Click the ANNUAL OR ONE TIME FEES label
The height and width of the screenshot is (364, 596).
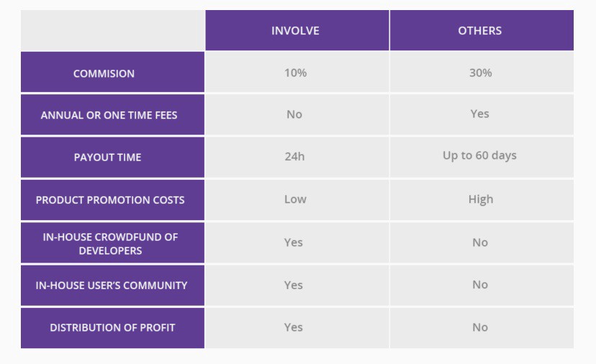click(112, 115)
